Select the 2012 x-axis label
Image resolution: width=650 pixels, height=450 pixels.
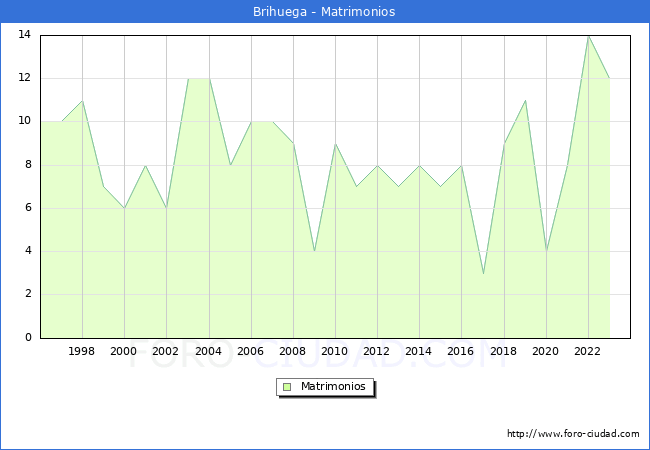coord(376,351)
